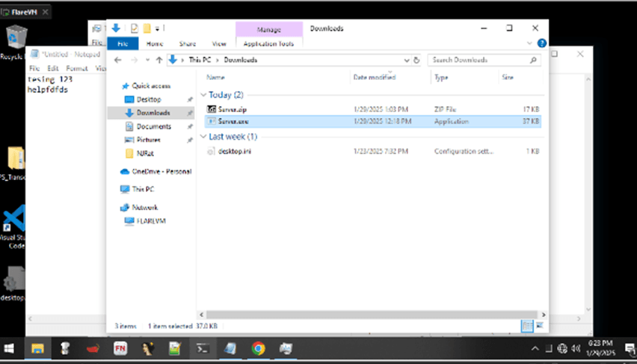Click the Back navigation arrow

point(117,60)
